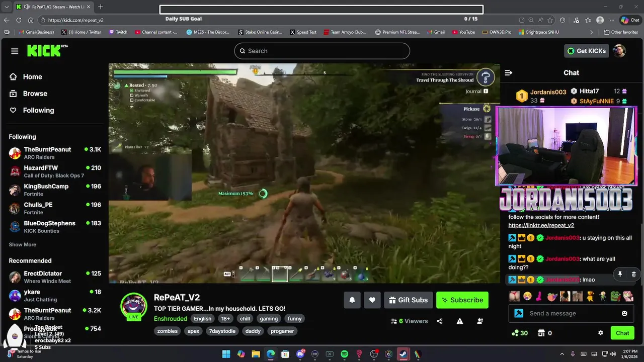Select the zombies tag
This screenshot has width=644, height=362.
[167, 331]
